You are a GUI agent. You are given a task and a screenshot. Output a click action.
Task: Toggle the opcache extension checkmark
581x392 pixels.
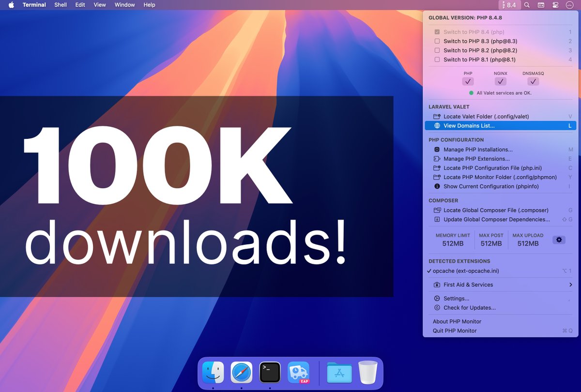(x=429, y=271)
